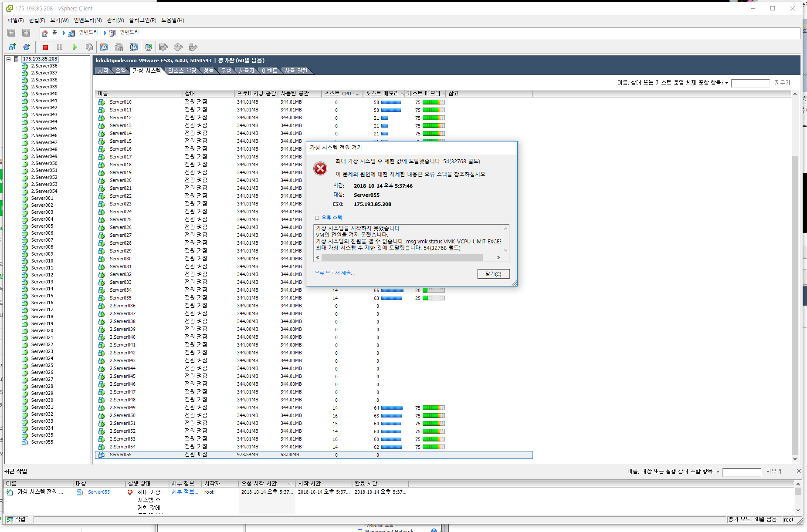Screen dimensions: 807x532
Task: Sort by the State (상태) column header
Action: pos(208,94)
